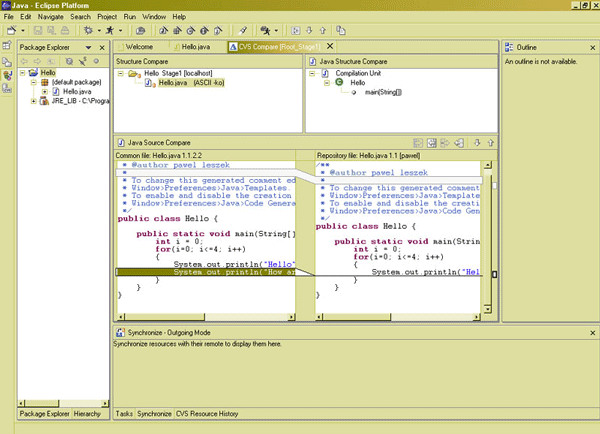Open dropdown arrow beside Run icon
The width and height of the screenshot is (600, 434).
coord(121,31)
